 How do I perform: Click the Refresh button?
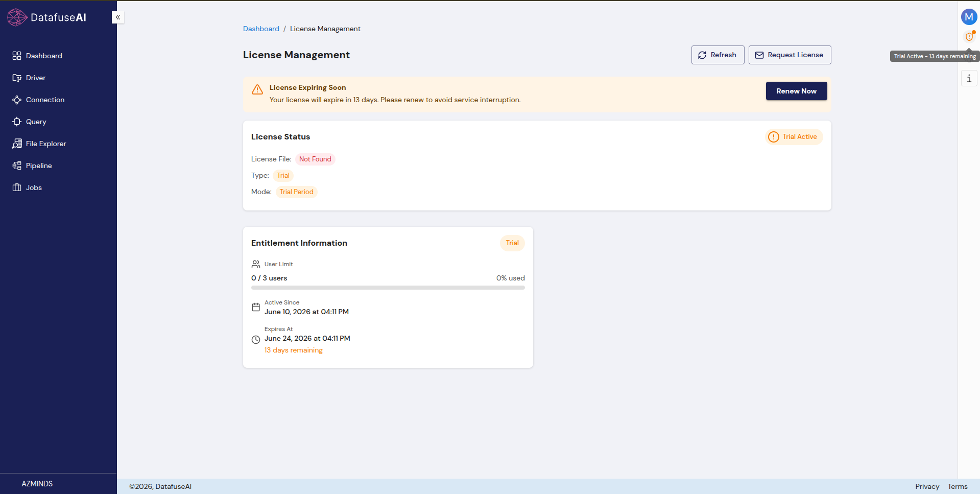(x=718, y=55)
